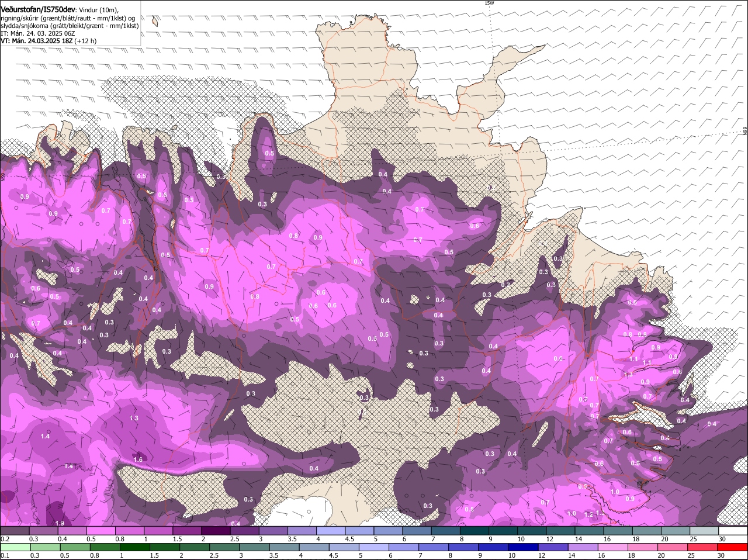Pick pale green lower swatch starting at 0.1

(x=15, y=547)
